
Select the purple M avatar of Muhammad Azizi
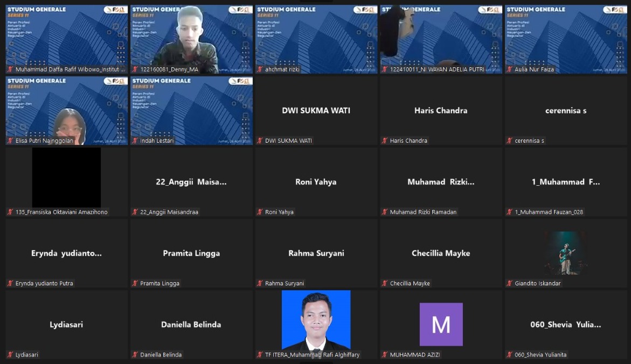coord(441,324)
